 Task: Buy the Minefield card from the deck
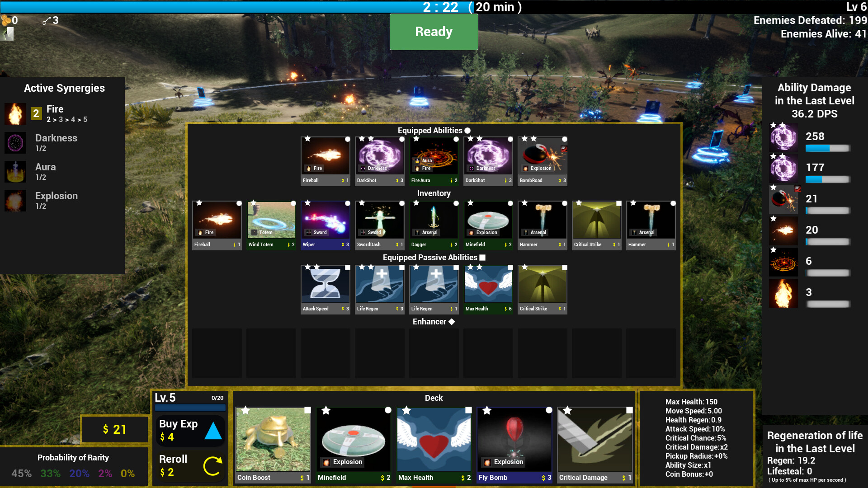coord(354,445)
